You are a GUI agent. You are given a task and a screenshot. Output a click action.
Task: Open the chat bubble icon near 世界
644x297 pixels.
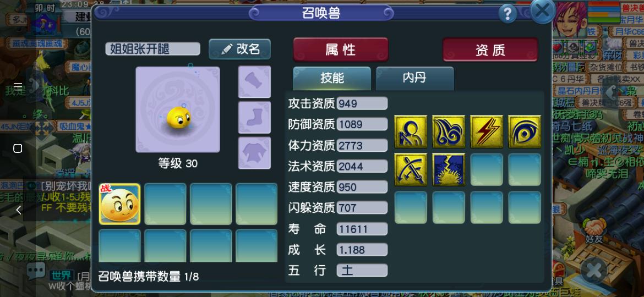36,271
